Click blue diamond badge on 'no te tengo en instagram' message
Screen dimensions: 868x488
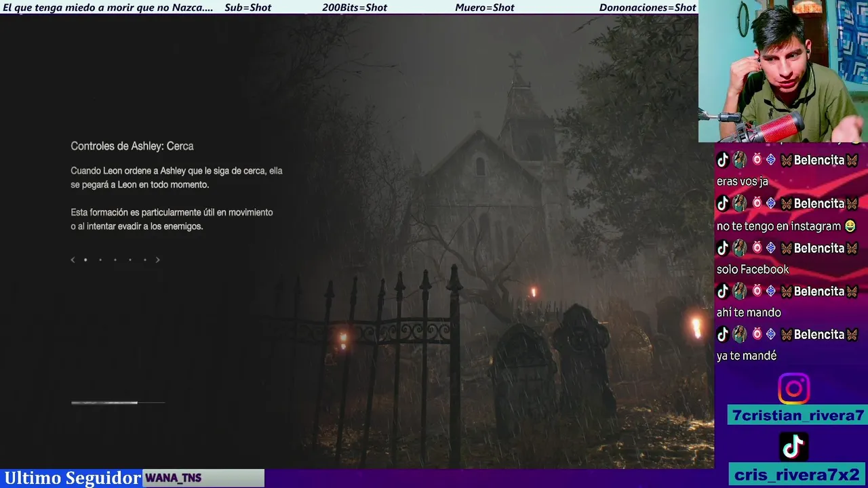click(x=770, y=203)
